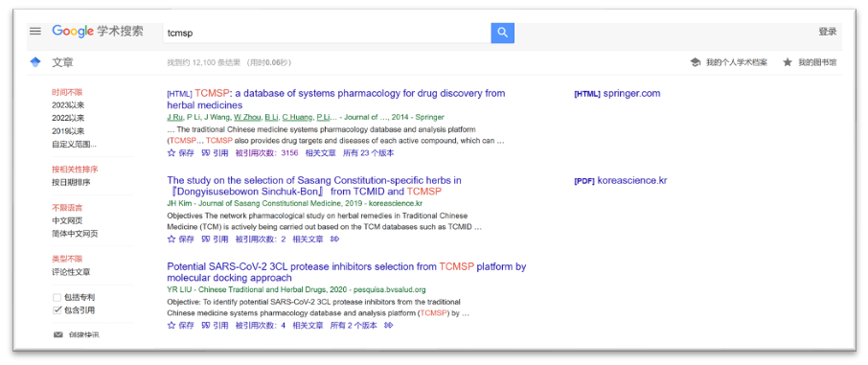This screenshot has height=365, width=868.
Task: Open 被引用次数: 3156 citations
Action: click(x=267, y=153)
